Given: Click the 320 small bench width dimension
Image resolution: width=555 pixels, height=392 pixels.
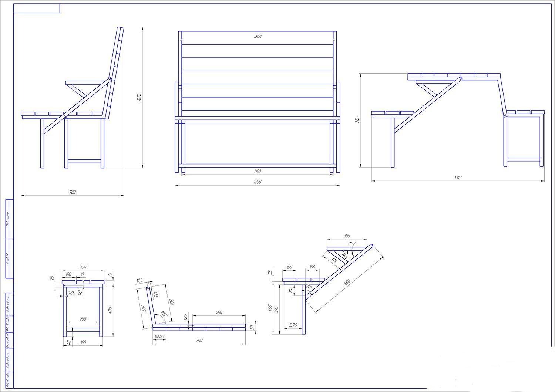Looking at the screenshot, I should (x=83, y=267).
